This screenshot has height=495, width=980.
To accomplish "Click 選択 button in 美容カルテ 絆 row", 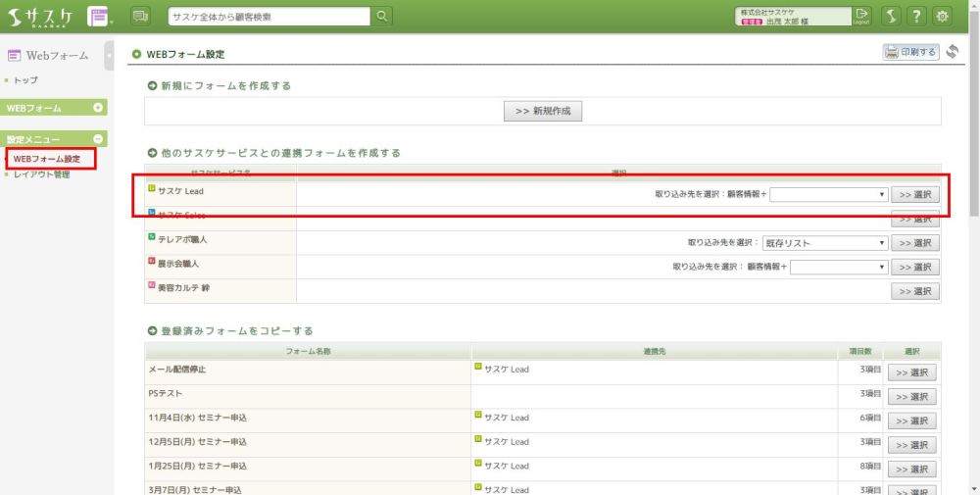I will (x=915, y=291).
